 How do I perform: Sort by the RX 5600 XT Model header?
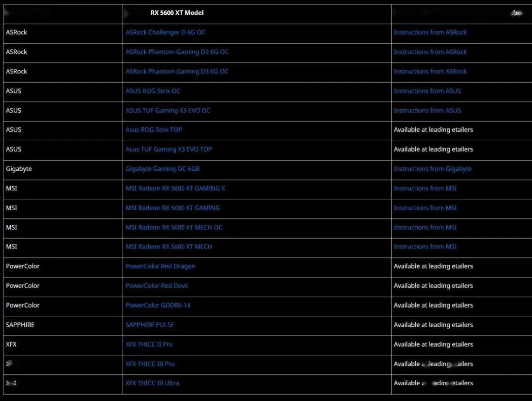click(x=177, y=13)
